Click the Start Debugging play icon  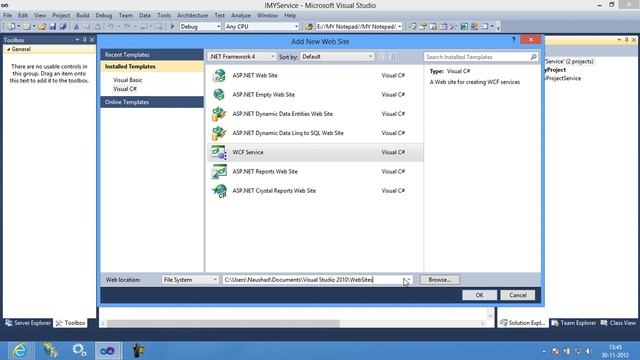pos(172,27)
